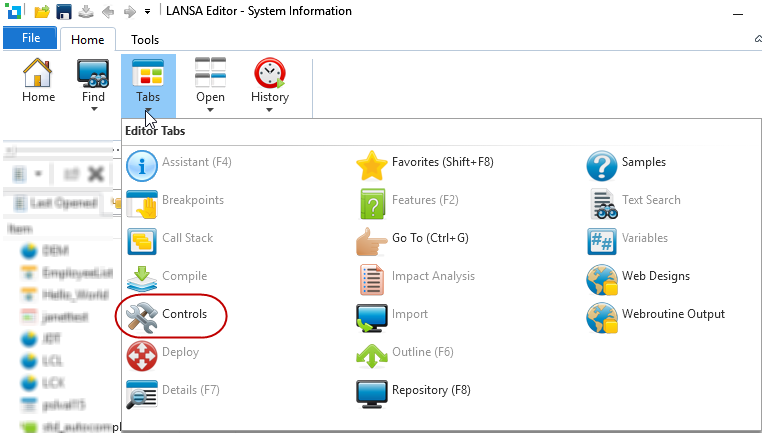
Task: Click the Details (F7) magnifier icon
Action: (142, 394)
